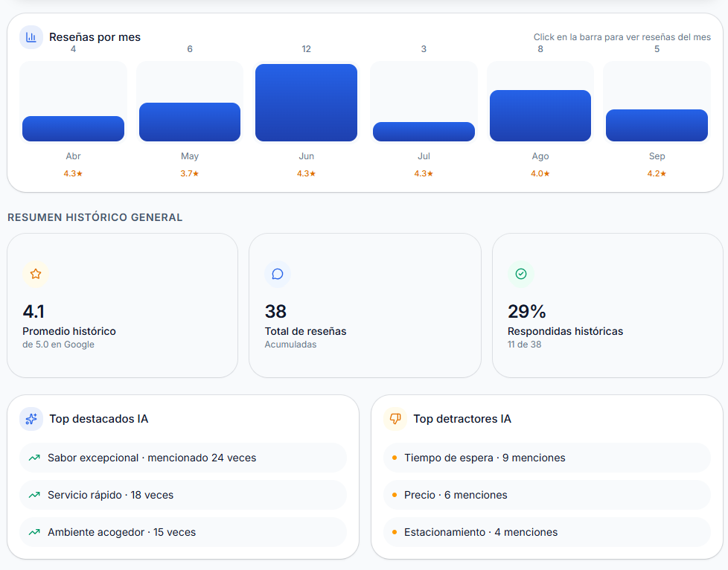Click the chat bubble icon above Total de reseñas
Viewport: 728px width, 570px height.
[x=278, y=274]
